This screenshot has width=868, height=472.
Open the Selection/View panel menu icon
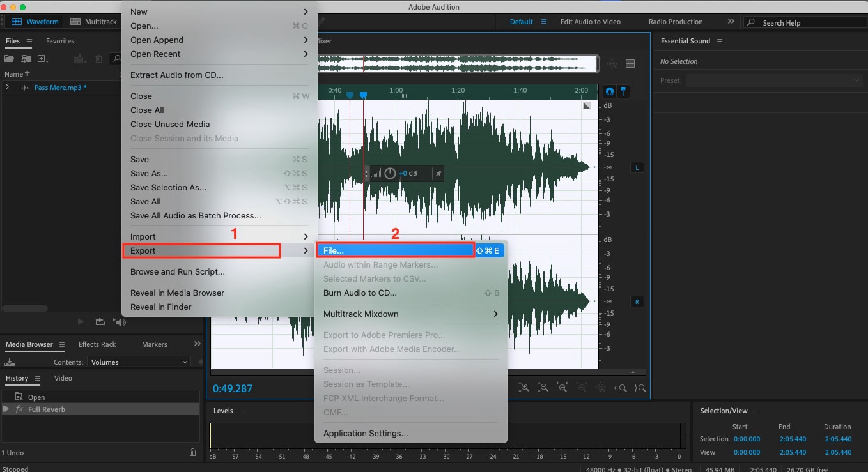(757, 411)
